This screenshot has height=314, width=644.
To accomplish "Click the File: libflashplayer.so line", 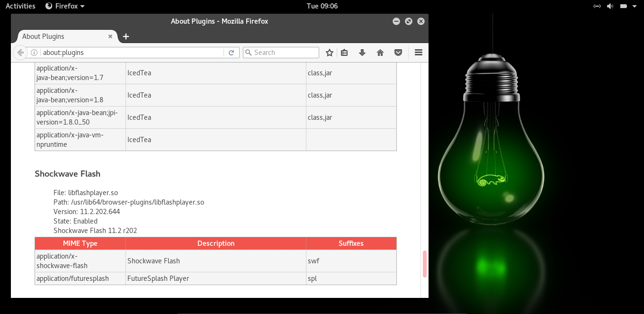I will click(x=86, y=193).
